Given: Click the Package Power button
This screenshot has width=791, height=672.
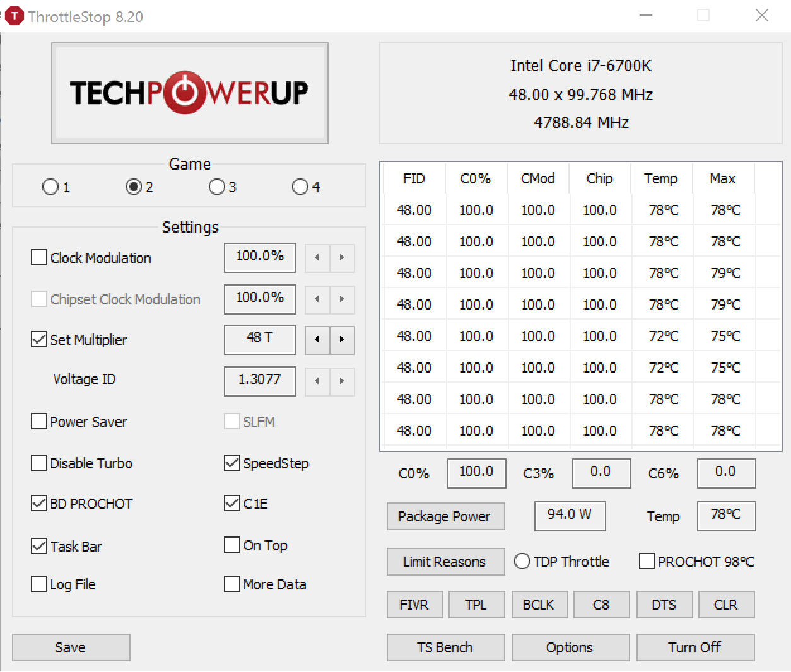Looking at the screenshot, I should click(446, 516).
